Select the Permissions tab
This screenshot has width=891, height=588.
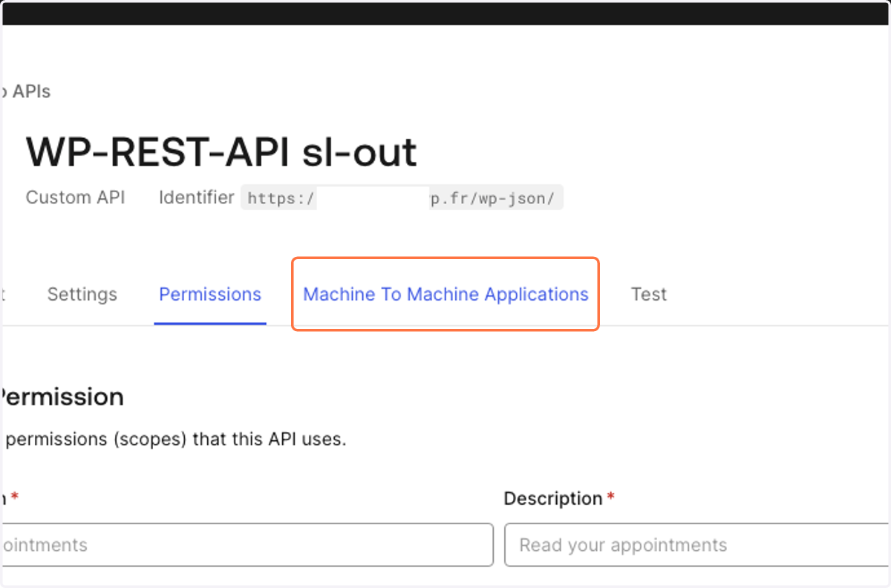pos(210,294)
